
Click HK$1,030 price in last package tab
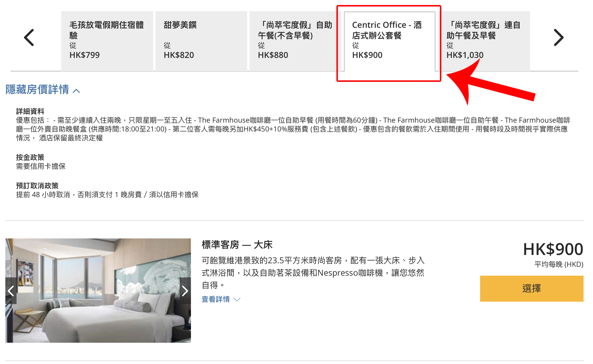click(465, 55)
